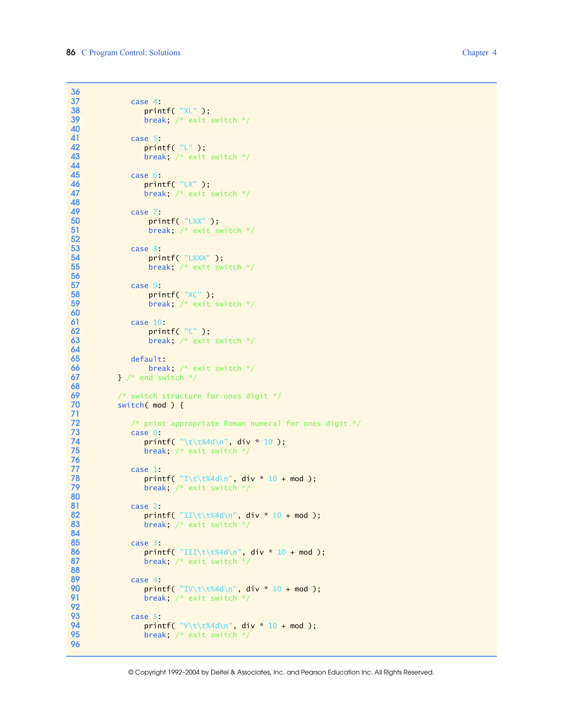Click 'case 5:' on line 93
563x728 pixels.
click(146, 617)
